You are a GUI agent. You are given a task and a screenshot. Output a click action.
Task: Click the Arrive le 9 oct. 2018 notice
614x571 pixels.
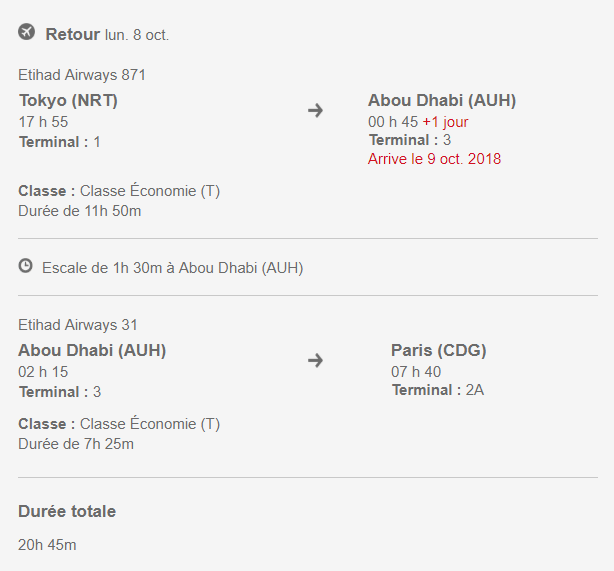click(x=434, y=159)
